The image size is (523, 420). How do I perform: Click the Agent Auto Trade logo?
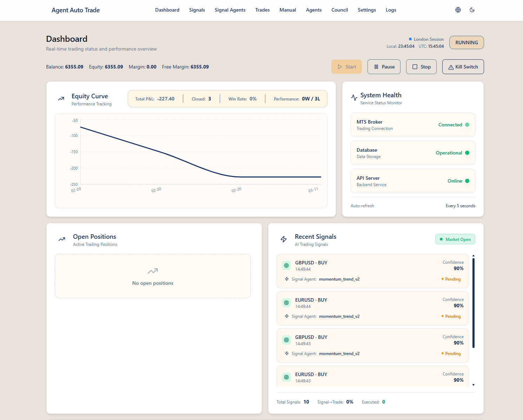coord(75,10)
